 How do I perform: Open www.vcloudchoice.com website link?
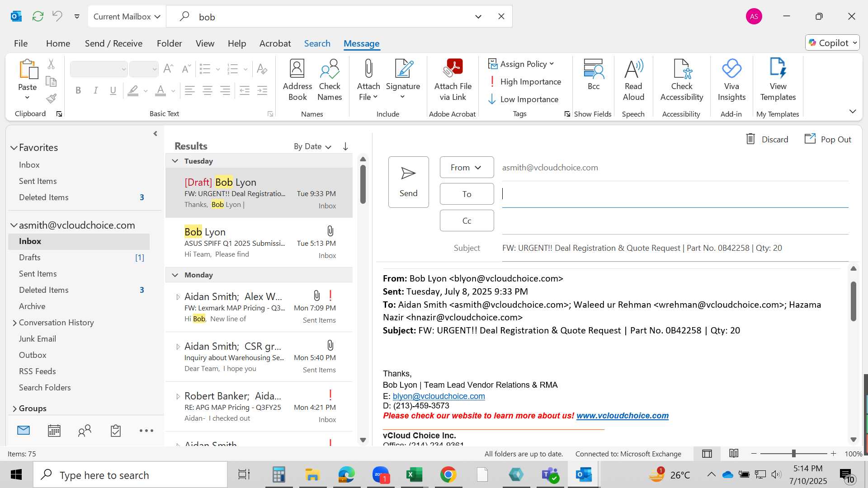click(x=623, y=416)
